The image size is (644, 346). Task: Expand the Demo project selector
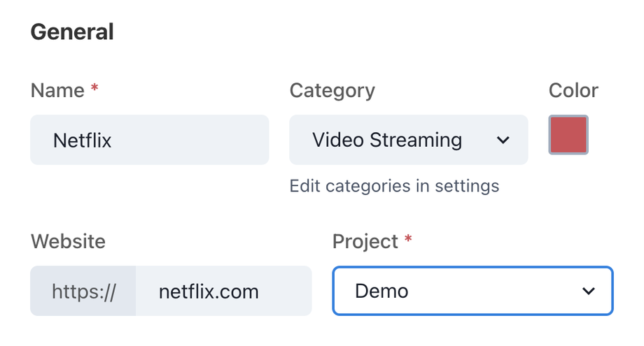(472, 291)
